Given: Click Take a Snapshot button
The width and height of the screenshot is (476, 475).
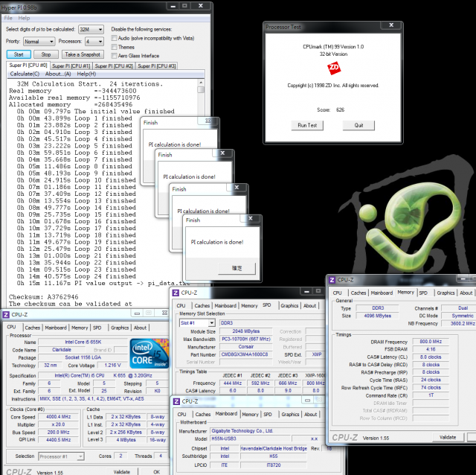Looking at the screenshot, I should tap(83, 54).
